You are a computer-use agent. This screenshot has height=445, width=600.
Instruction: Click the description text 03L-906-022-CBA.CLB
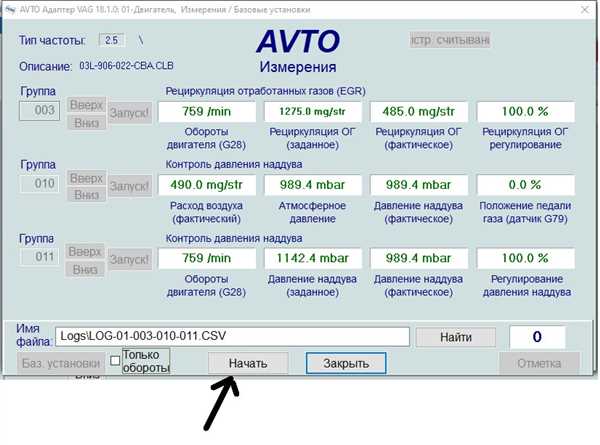pos(126,66)
